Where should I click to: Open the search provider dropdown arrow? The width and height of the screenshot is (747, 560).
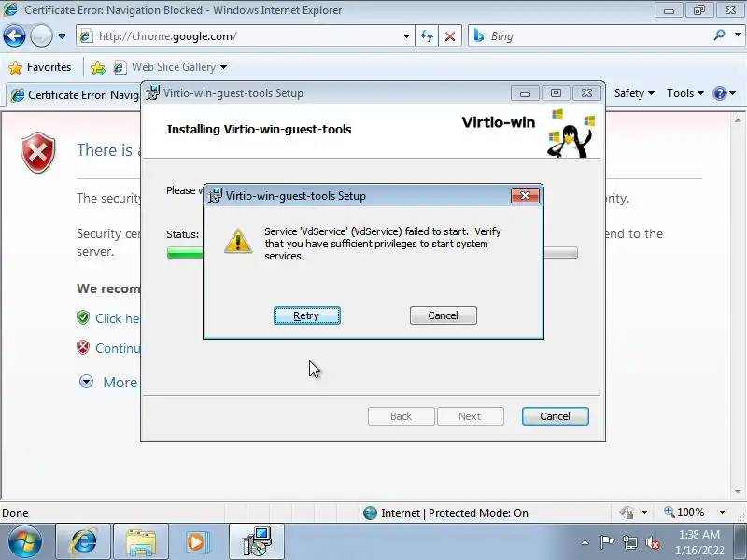pyautogui.click(x=738, y=35)
